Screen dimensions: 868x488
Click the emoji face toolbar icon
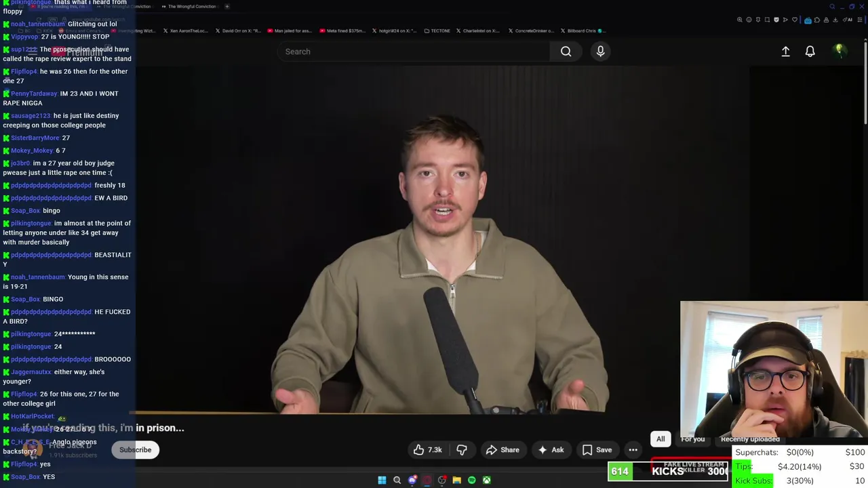coord(749,20)
